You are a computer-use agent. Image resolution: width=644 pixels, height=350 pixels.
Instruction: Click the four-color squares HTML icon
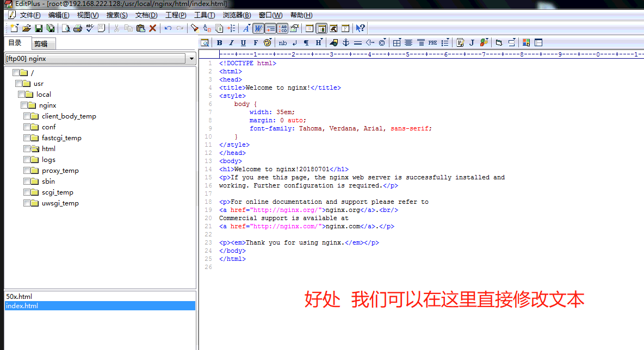526,43
